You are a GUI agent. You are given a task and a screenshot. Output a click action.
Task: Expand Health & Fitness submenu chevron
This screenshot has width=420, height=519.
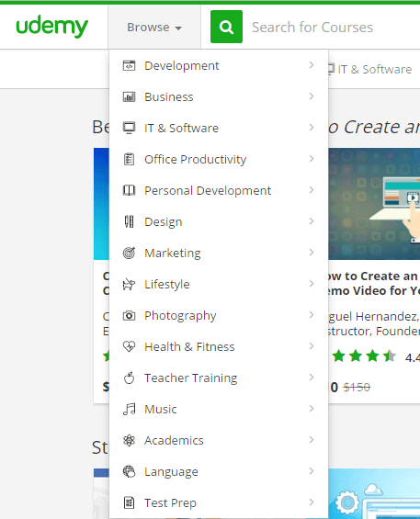(x=312, y=346)
